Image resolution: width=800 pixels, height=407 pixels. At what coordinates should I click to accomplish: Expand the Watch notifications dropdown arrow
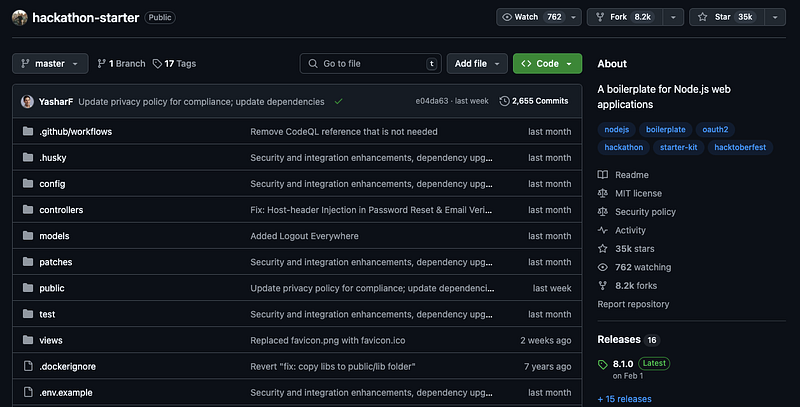pyautogui.click(x=573, y=17)
